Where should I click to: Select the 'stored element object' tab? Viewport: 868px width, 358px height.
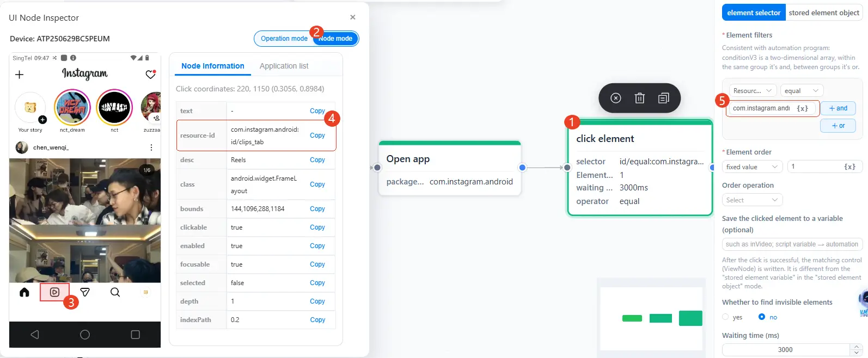(x=824, y=13)
